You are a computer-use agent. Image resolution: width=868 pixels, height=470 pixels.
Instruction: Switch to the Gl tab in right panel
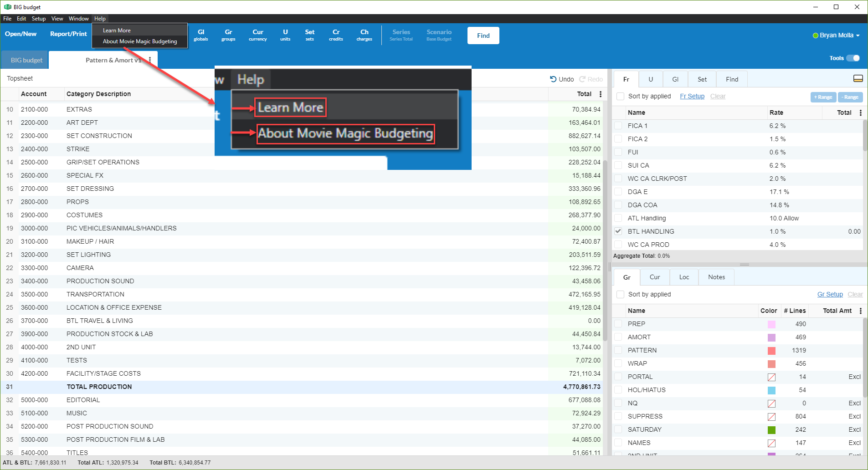[x=675, y=79]
